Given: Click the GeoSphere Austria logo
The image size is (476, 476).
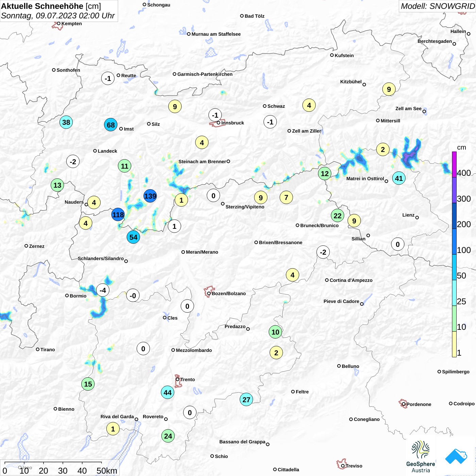Looking at the screenshot, I should point(421,457).
